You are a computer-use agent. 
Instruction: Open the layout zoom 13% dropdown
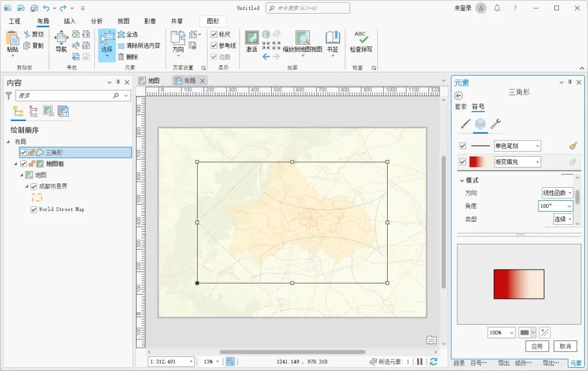(x=217, y=362)
